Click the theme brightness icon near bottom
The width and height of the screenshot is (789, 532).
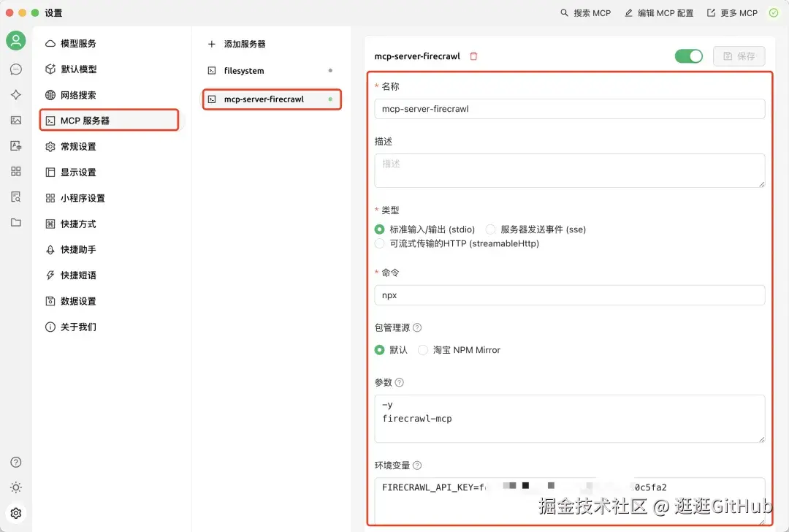16,487
